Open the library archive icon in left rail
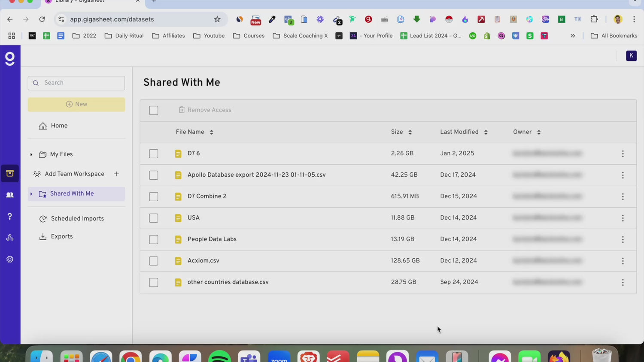Image resolution: width=644 pixels, height=362 pixels. 10,173
